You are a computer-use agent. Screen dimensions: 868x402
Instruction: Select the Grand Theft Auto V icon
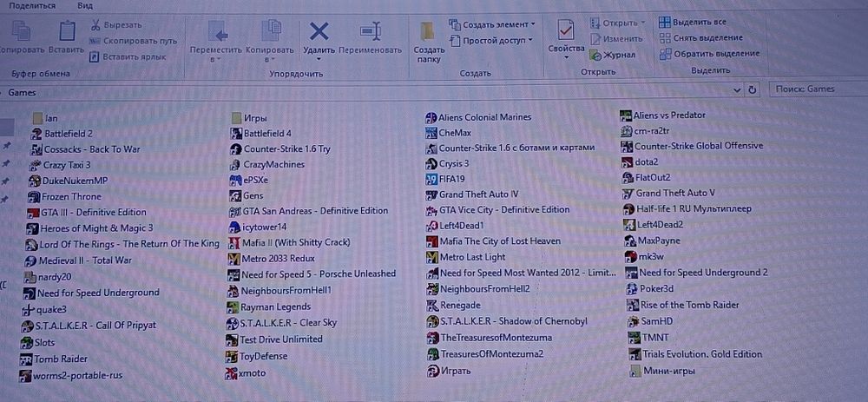(x=628, y=194)
